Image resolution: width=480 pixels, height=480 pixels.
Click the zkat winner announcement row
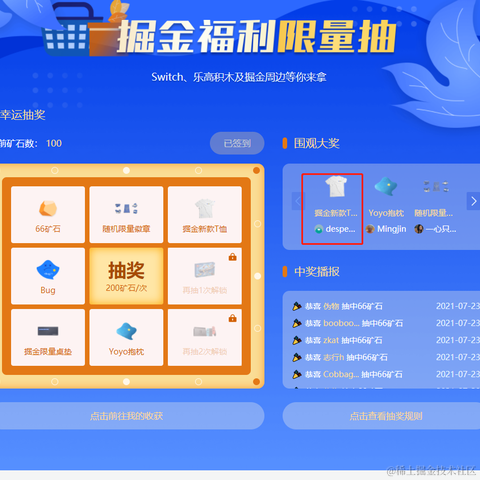pyautogui.click(x=386, y=340)
